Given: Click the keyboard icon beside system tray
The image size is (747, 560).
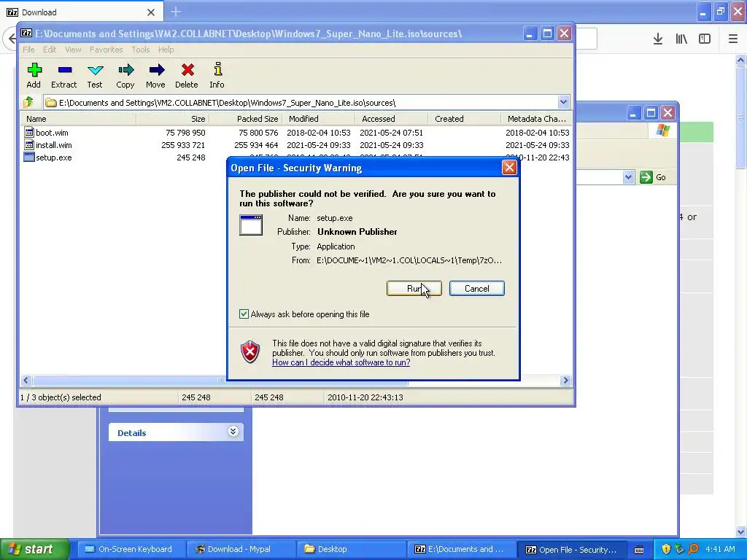Looking at the screenshot, I should click(639, 550).
